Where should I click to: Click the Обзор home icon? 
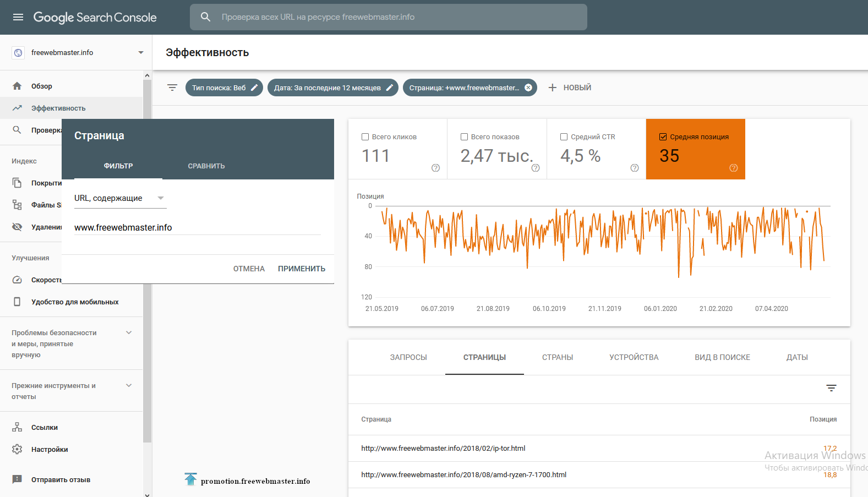[17, 86]
